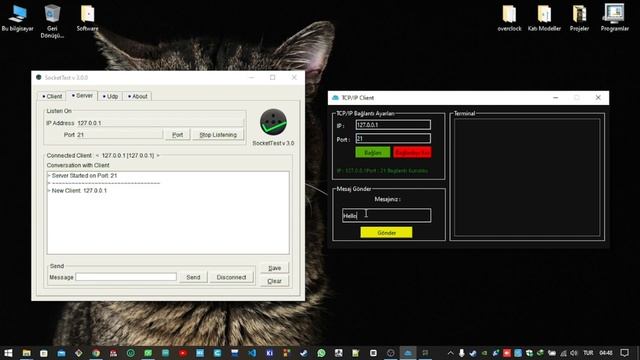This screenshot has height=360, width=640.
Task: Open Steam from the taskbar
Action: (304, 353)
